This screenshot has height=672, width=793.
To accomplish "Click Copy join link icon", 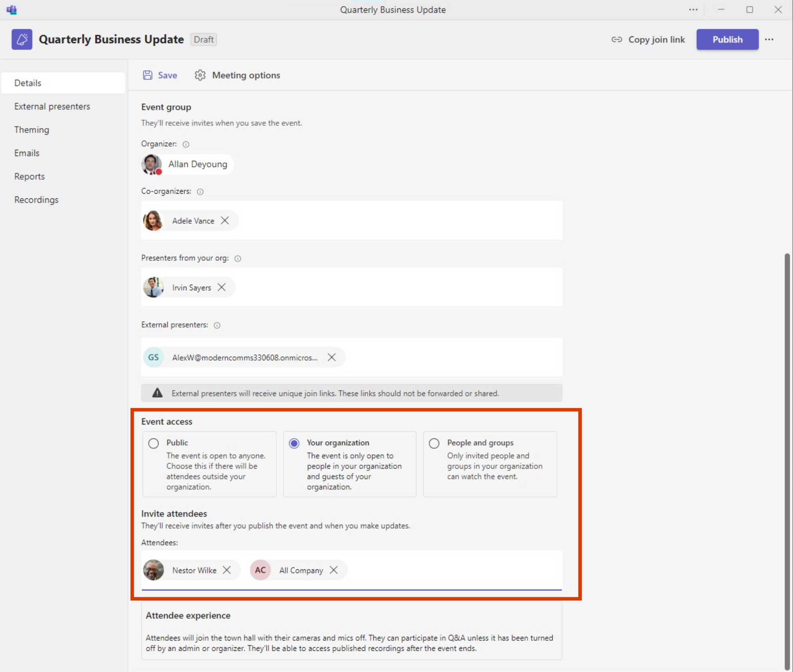I will tap(615, 40).
